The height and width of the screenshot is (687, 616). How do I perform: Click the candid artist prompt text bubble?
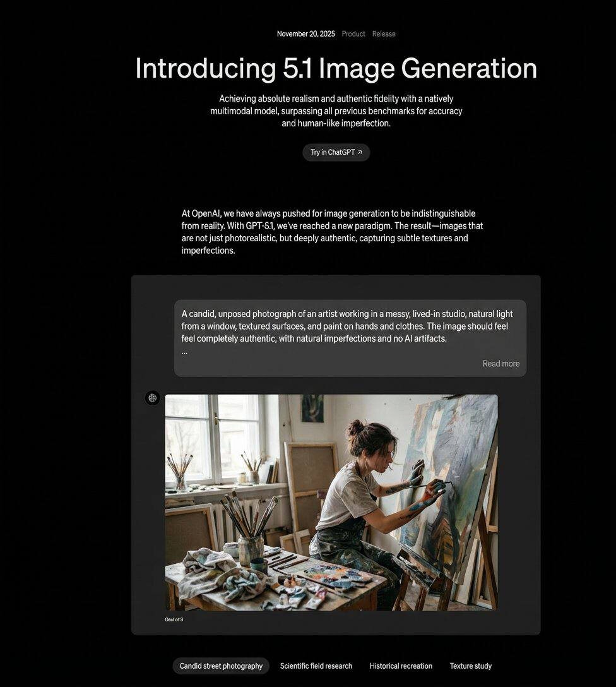pyautogui.click(x=350, y=338)
